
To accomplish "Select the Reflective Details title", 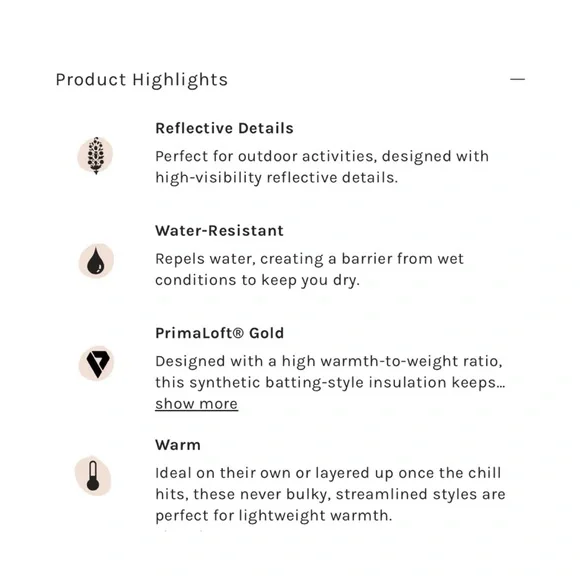I will click(x=224, y=128).
